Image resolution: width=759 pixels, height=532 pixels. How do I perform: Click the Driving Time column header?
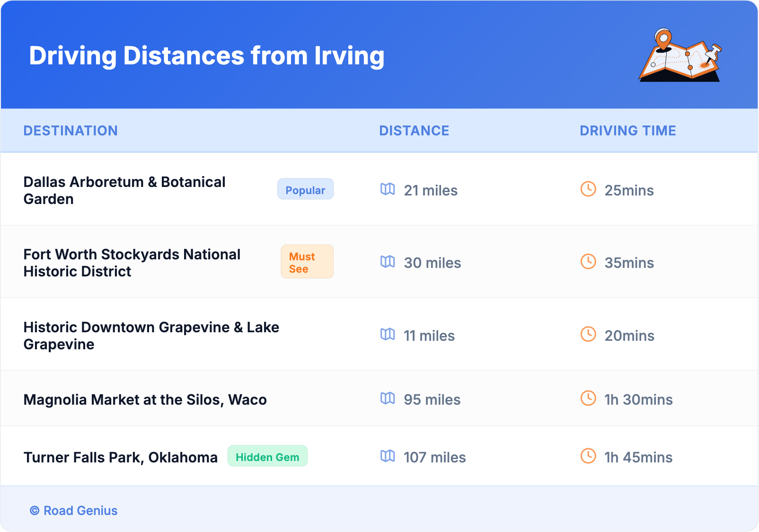[x=628, y=131]
